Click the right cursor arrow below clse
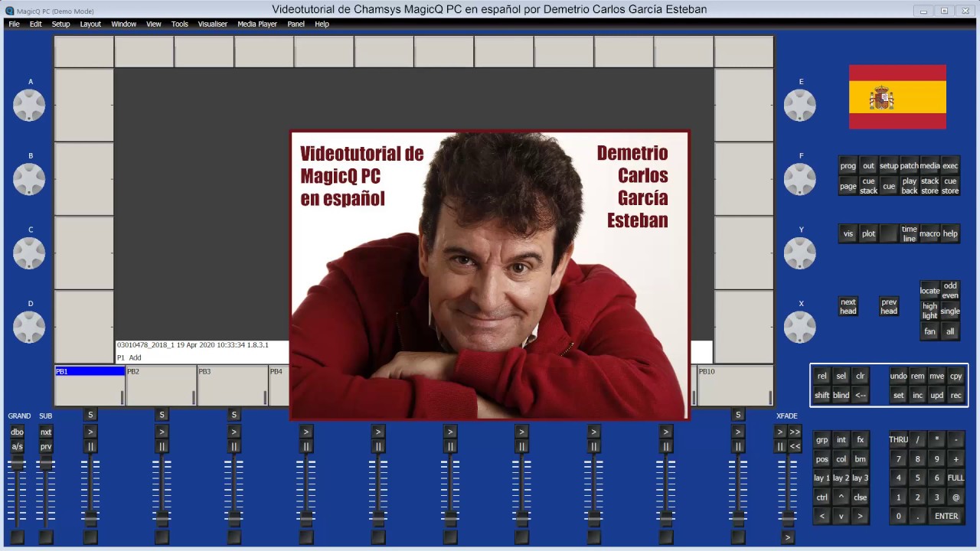Image resolution: width=980 pixels, height=551 pixels. click(860, 517)
